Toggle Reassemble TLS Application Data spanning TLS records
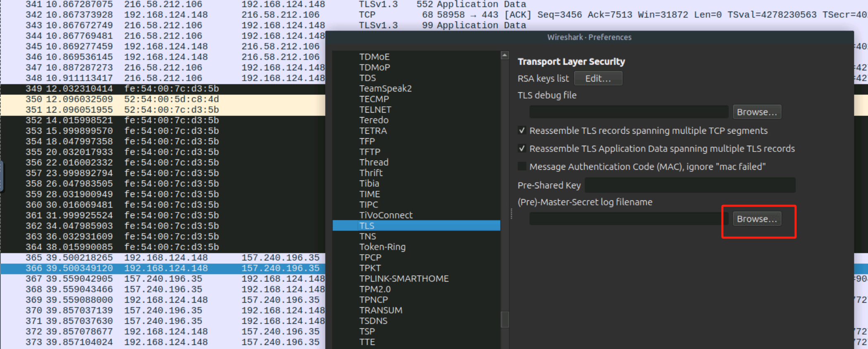 pyautogui.click(x=522, y=148)
